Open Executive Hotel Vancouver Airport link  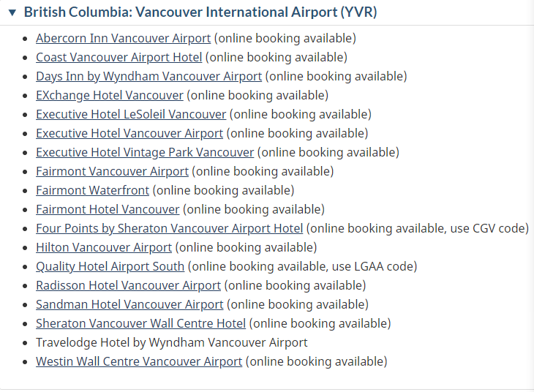point(129,134)
